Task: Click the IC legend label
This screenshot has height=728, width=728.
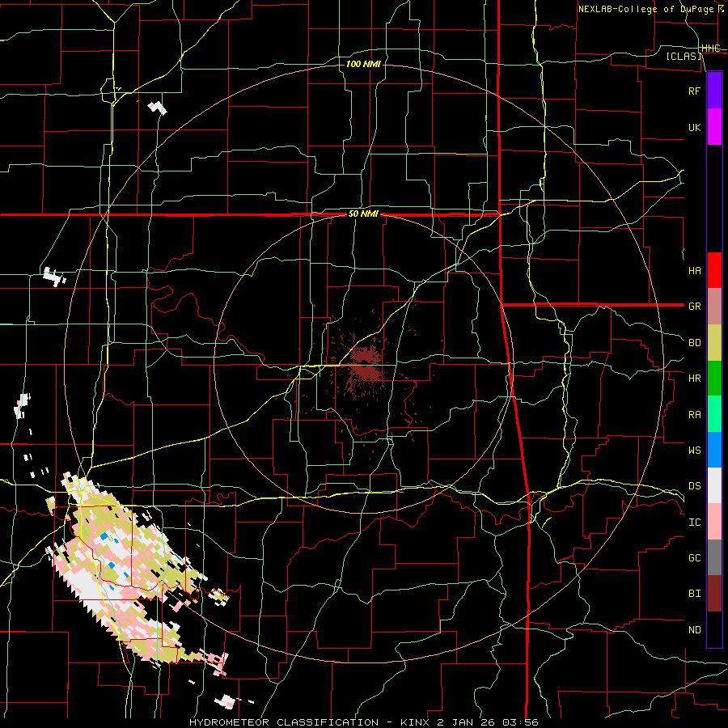Action: 694,523
